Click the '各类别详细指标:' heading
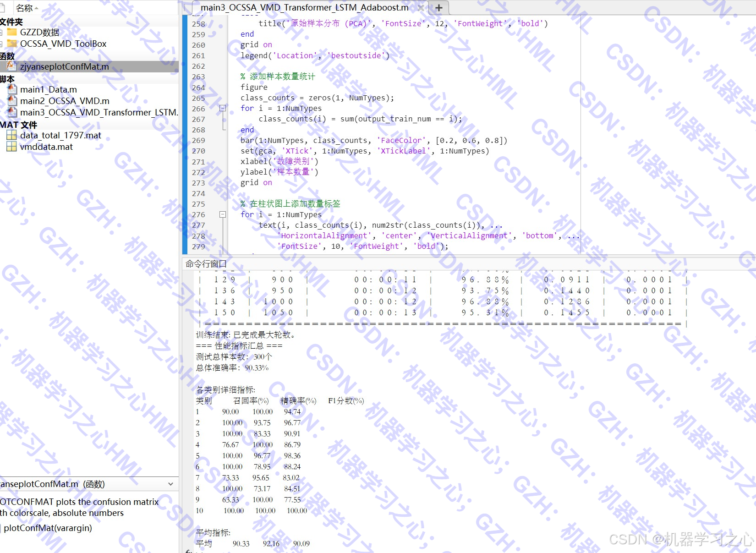756x553 pixels. (x=226, y=390)
